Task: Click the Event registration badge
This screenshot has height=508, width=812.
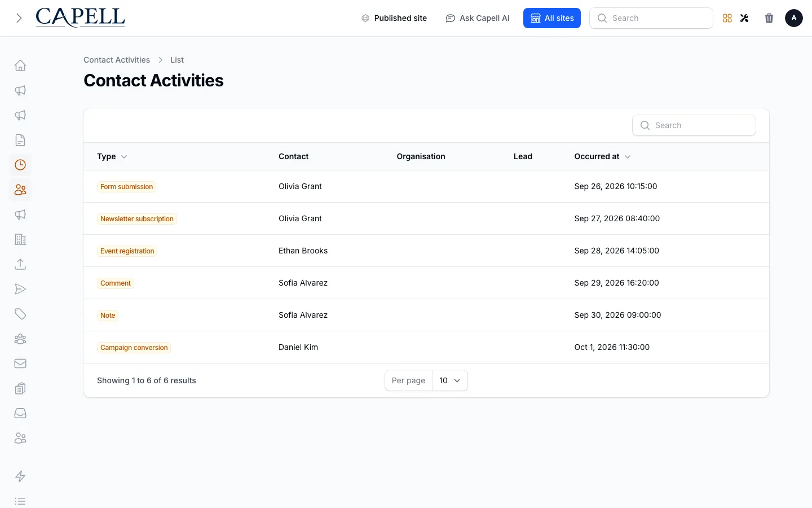Action: pyautogui.click(x=127, y=251)
